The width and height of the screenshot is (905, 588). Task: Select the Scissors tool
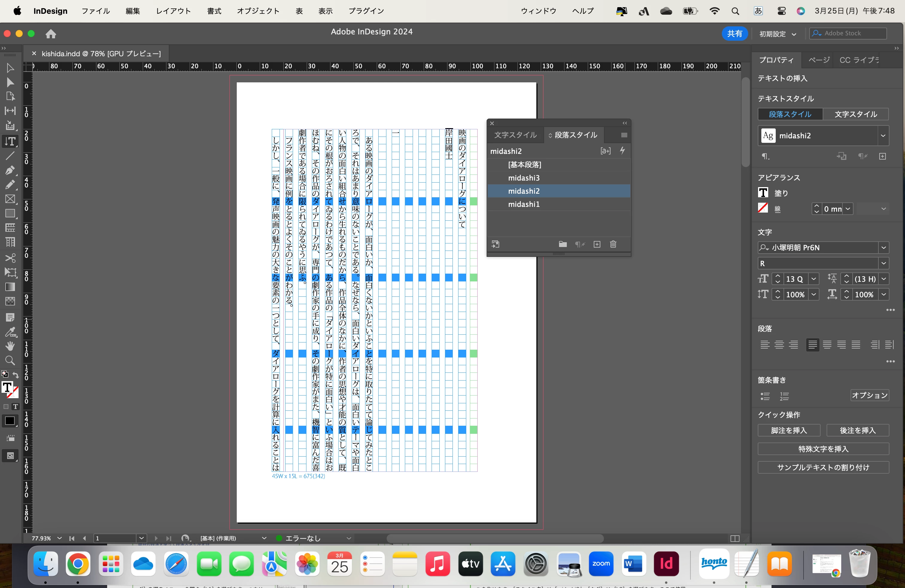[10, 258]
